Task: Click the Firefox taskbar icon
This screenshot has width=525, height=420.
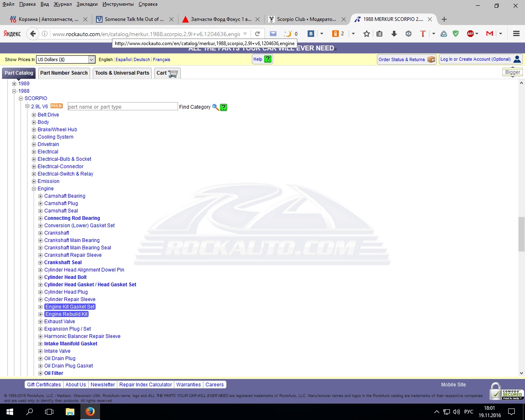Action: click(90, 412)
